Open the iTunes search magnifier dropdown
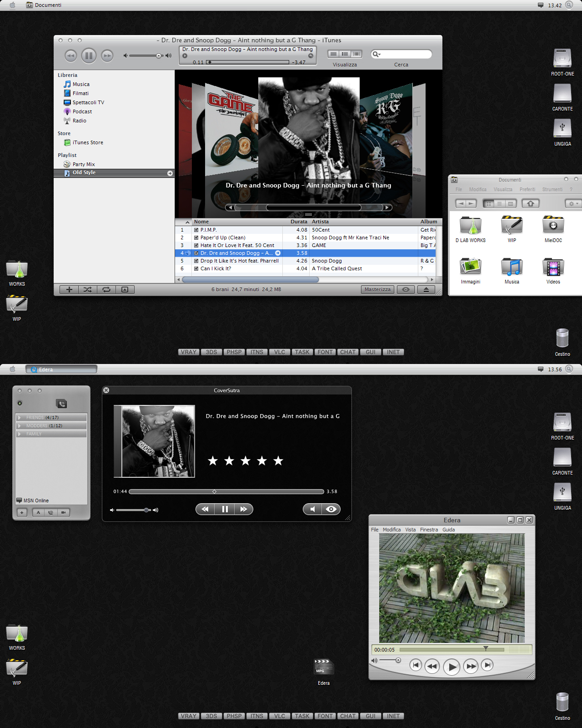 [376, 54]
